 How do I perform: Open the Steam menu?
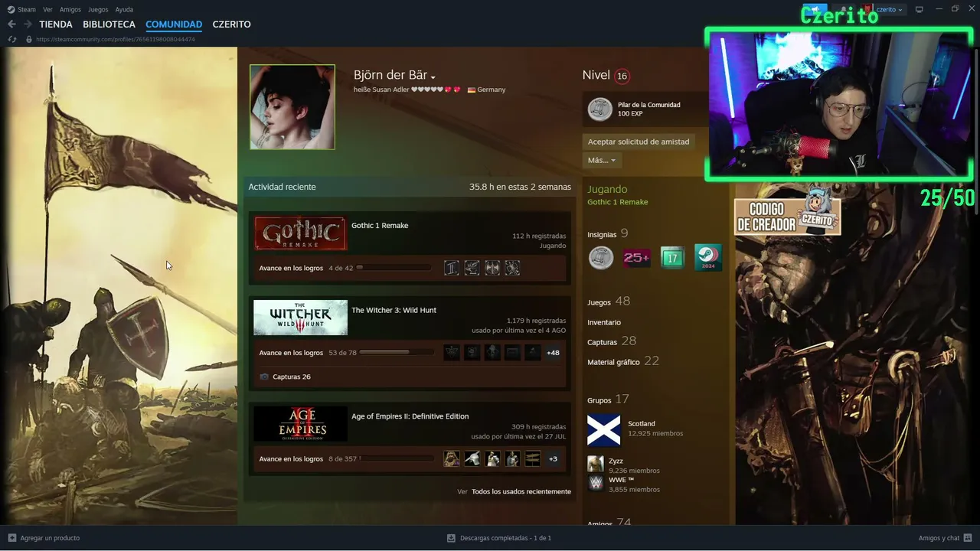click(27, 9)
